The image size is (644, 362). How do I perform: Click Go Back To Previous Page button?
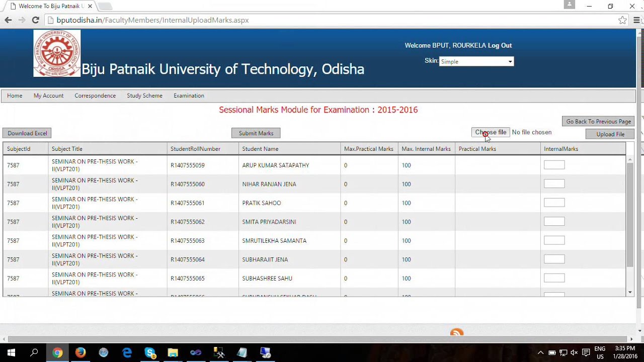tap(598, 121)
